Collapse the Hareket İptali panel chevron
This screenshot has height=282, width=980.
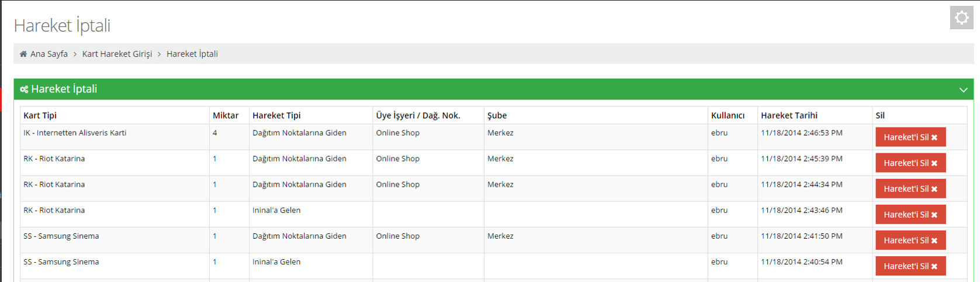963,90
